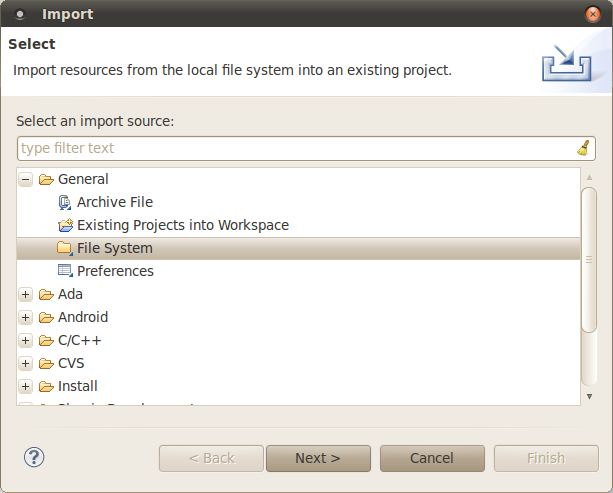
Task: Click the Preferences table icon
Action: 65,271
